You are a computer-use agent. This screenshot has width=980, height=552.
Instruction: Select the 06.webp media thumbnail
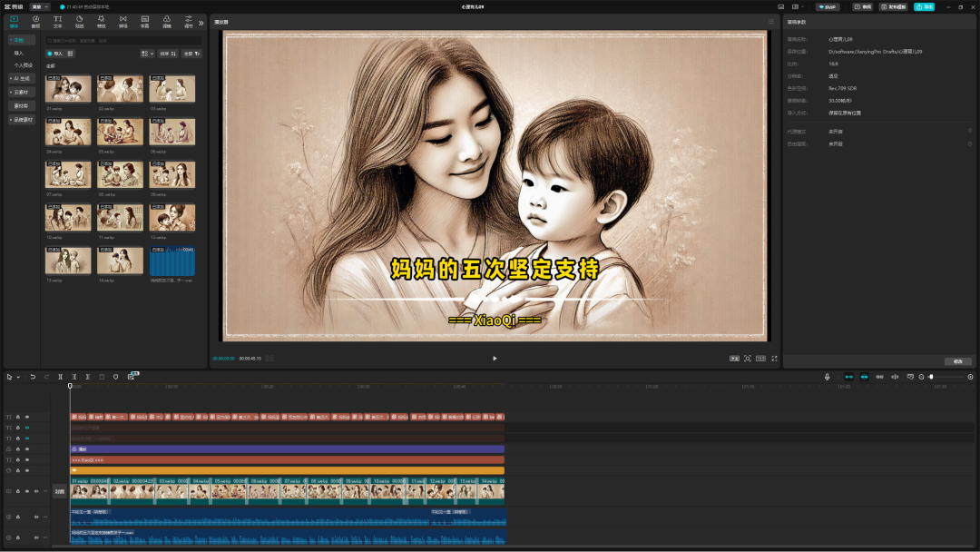click(x=171, y=132)
